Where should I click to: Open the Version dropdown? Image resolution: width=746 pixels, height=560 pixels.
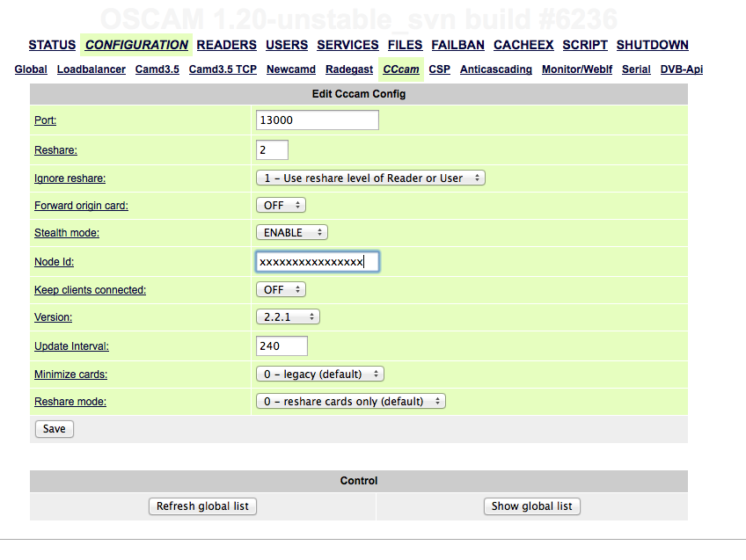pos(288,316)
